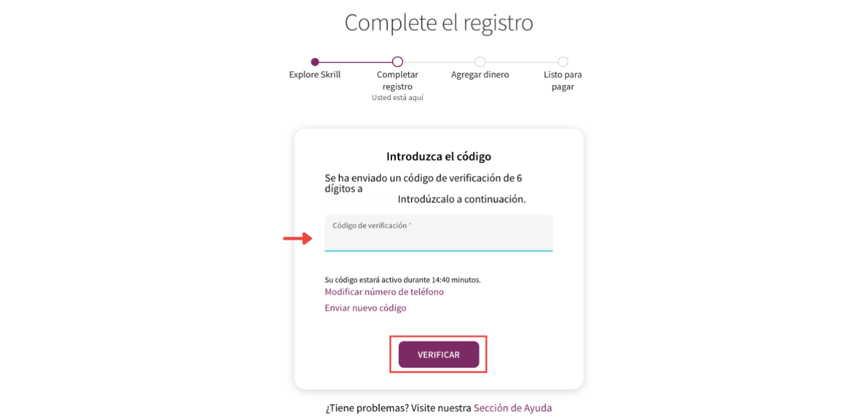Click the Complete el registro page heading
The width and height of the screenshot is (868, 420).
(438, 23)
